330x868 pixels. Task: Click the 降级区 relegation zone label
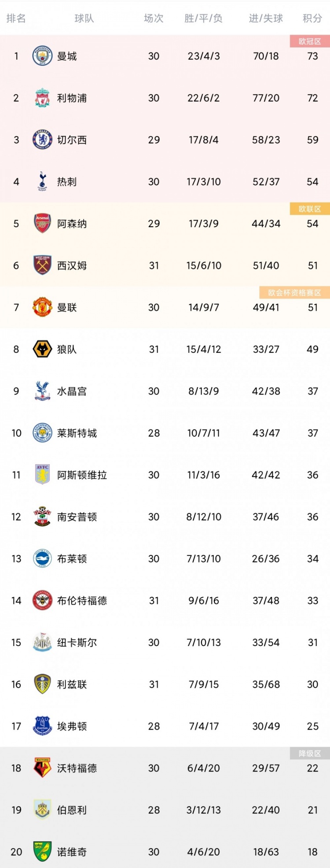click(310, 753)
